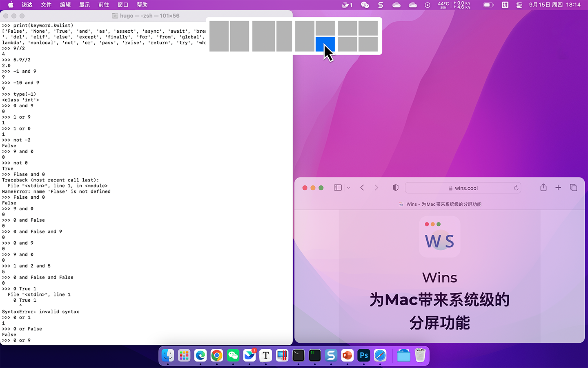Launch Microsoft Edge from the Dock

(x=200, y=356)
